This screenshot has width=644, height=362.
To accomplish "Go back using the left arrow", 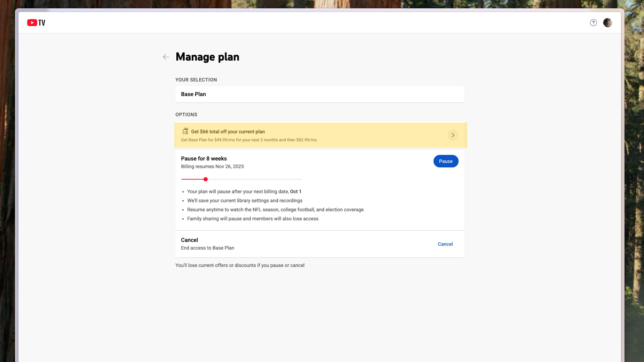I will (166, 57).
